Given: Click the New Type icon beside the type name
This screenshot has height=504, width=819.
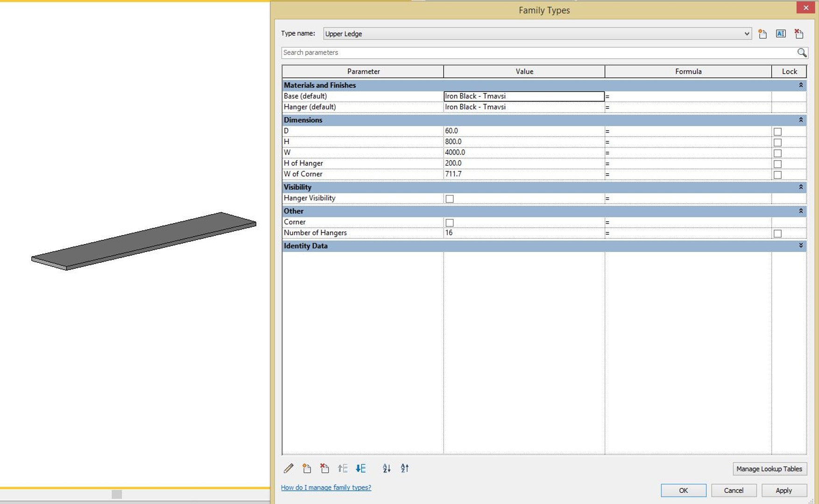Looking at the screenshot, I should [763, 34].
